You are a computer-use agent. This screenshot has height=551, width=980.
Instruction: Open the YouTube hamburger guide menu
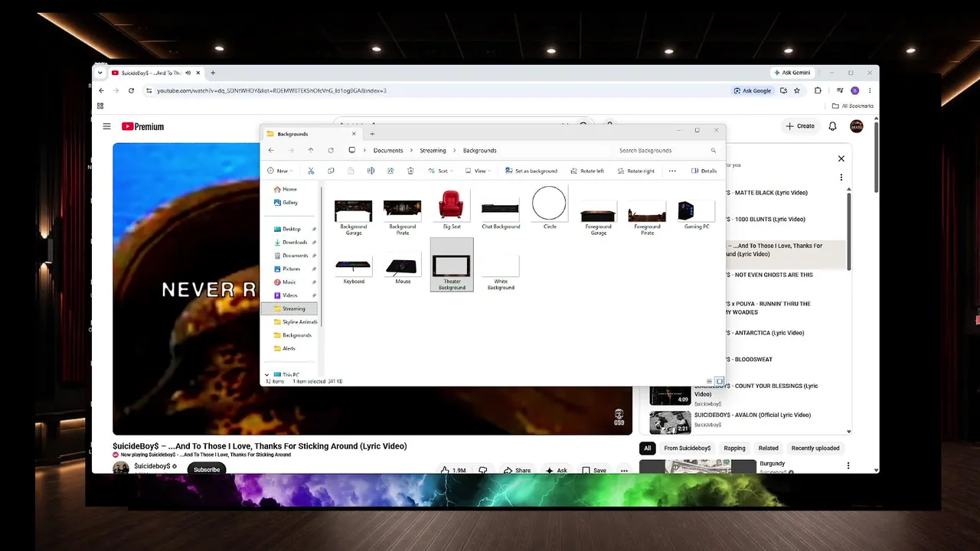coord(106,126)
